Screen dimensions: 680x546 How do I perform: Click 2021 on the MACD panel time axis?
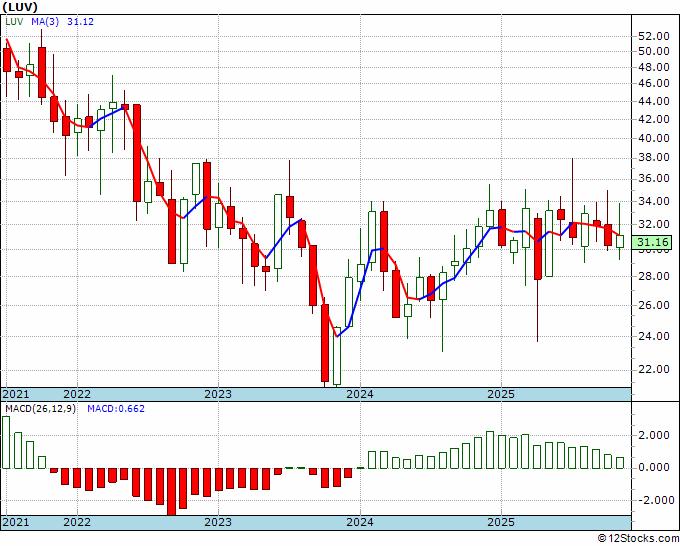tap(16, 522)
